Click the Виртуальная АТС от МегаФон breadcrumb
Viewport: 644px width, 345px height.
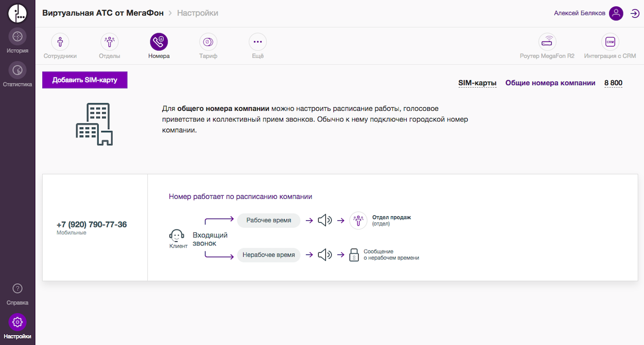click(103, 13)
